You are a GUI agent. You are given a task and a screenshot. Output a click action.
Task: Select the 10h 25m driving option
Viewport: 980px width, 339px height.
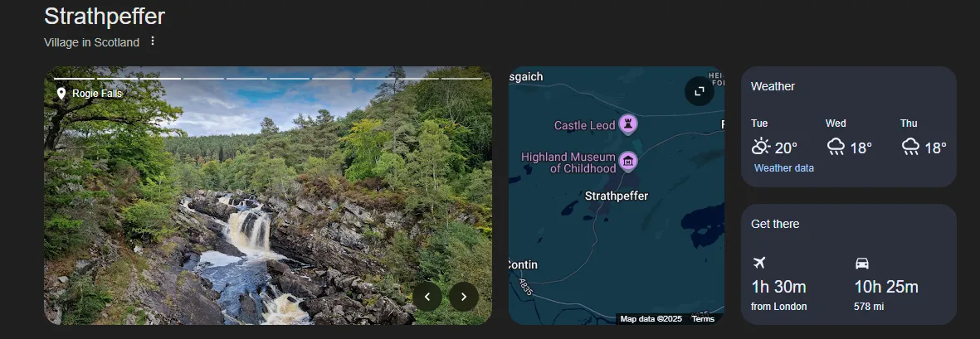(885, 288)
